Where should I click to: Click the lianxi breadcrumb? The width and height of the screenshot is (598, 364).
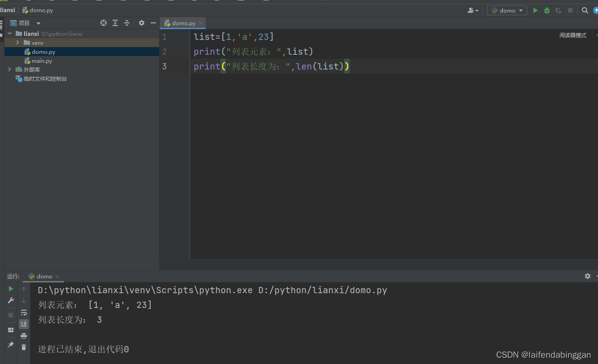click(x=7, y=10)
